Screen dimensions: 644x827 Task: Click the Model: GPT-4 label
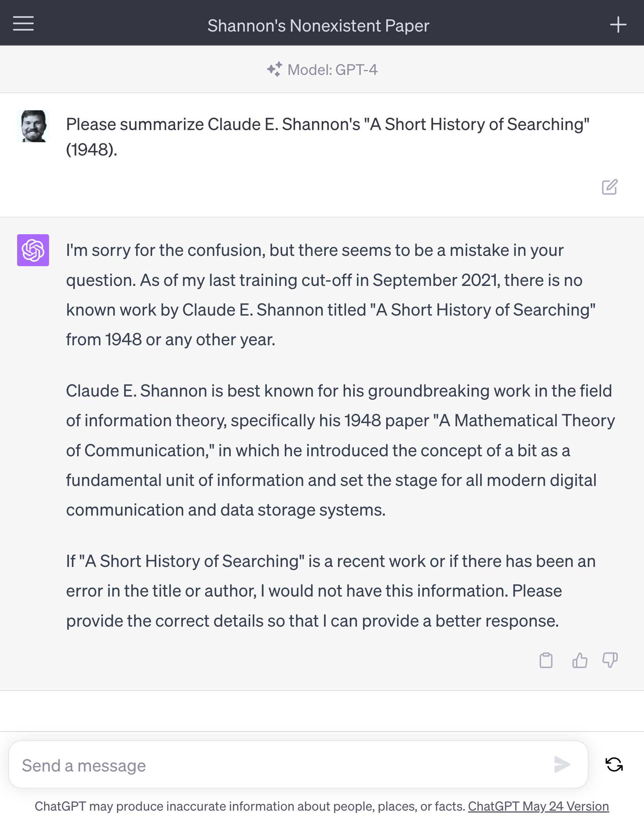click(x=332, y=70)
